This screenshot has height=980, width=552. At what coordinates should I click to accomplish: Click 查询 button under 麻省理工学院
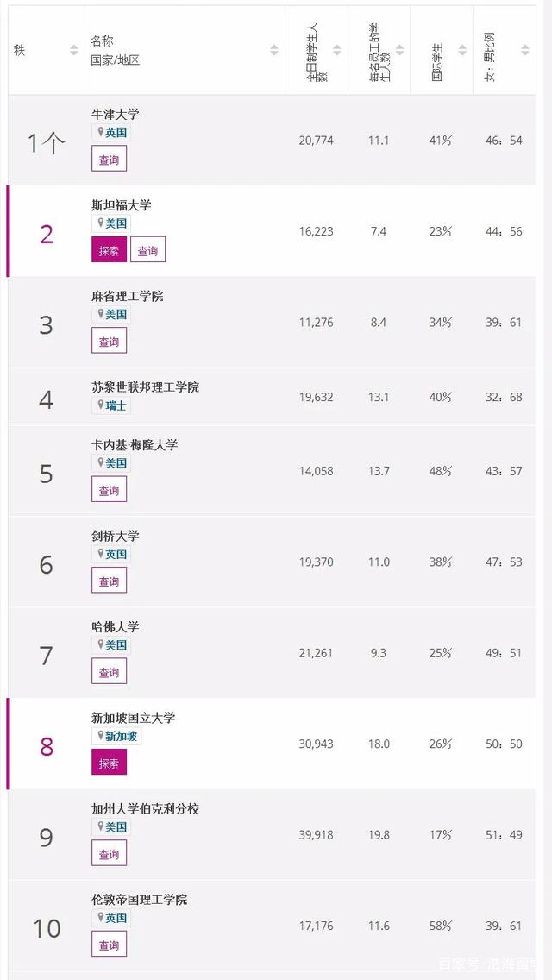[109, 342]
